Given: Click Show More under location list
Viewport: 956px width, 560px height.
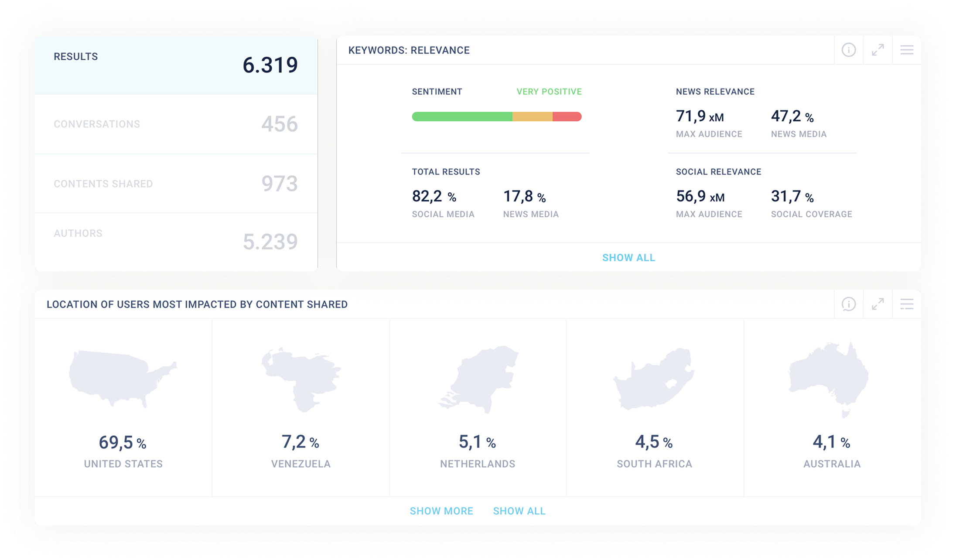Looking at the screenshot, I should 441,511.
